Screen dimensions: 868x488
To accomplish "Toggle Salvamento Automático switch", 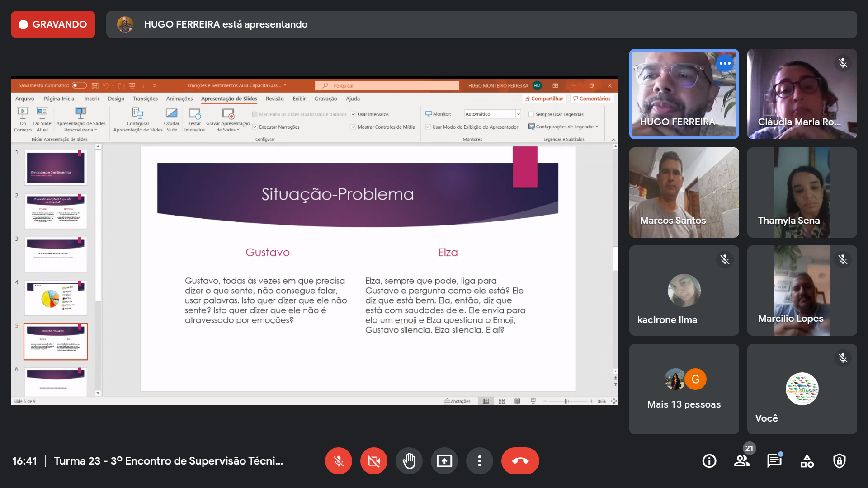I will [x=79, y=85].
